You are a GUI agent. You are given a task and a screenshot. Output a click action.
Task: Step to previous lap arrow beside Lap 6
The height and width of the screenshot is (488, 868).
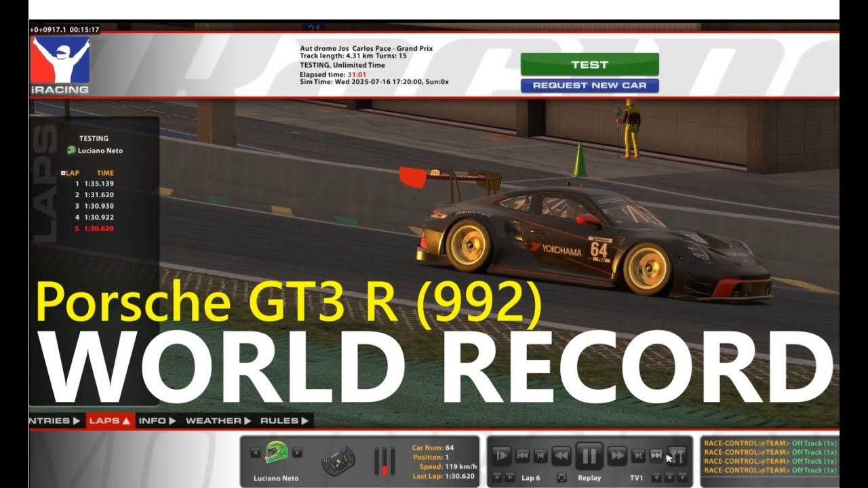(x=496, y=478)
